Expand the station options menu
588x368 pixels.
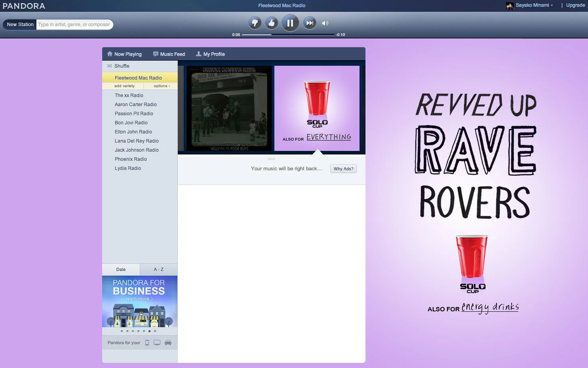(x=162, y=86)
